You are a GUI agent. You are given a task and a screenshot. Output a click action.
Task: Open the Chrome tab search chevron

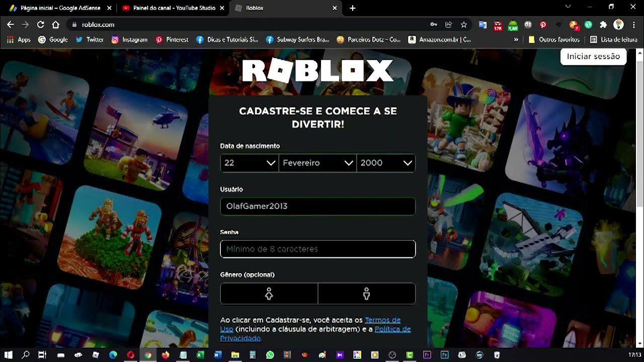tap(568, 7)
